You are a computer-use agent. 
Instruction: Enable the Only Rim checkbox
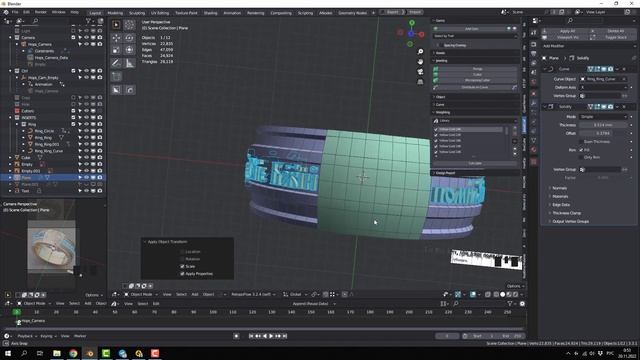581,157
